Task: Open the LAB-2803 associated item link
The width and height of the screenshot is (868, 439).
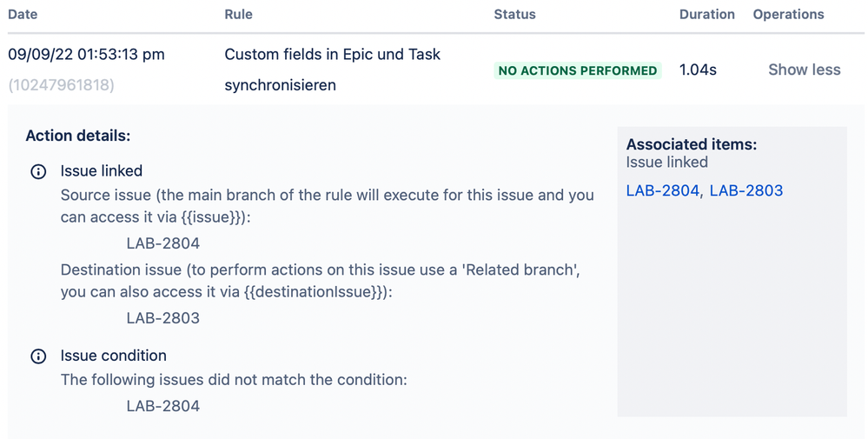Action: (746, 190)
